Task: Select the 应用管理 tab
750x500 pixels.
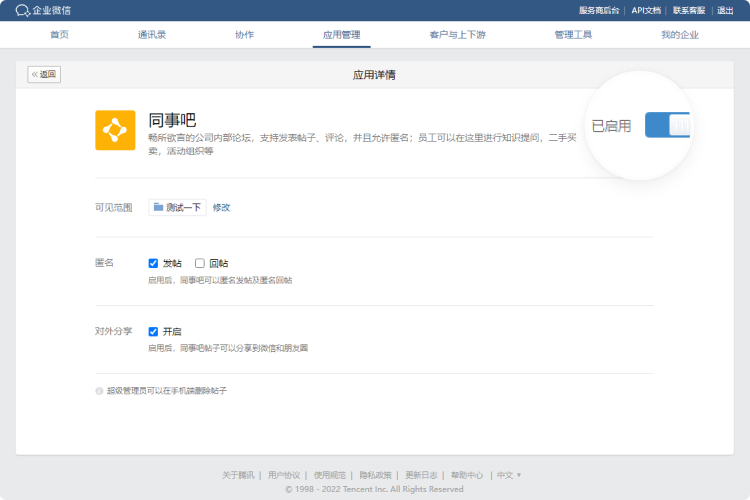Action: (342, 34)
